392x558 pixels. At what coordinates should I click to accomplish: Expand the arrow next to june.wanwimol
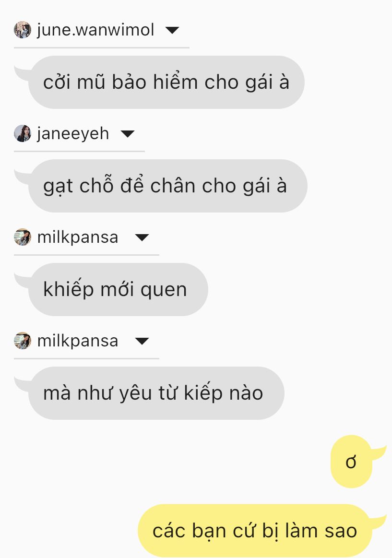pyautogui.click(x=173, y=30)
